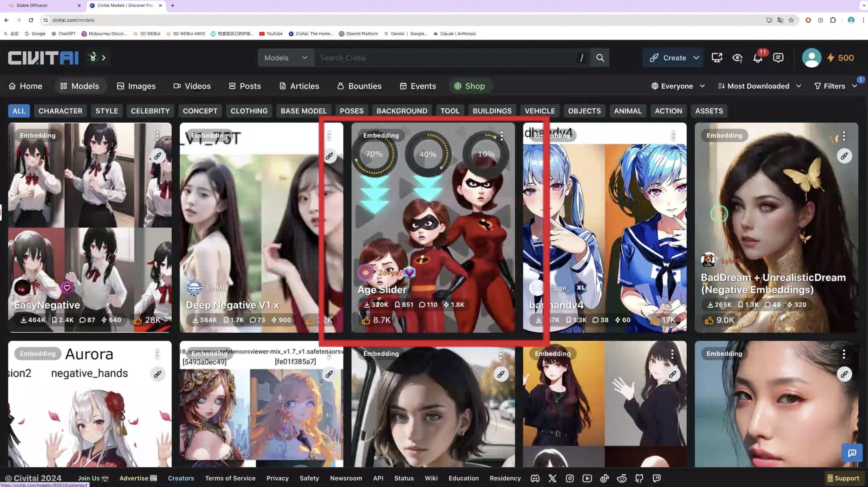Open the download/screen icon beside Create

click(x=717, y=58)
